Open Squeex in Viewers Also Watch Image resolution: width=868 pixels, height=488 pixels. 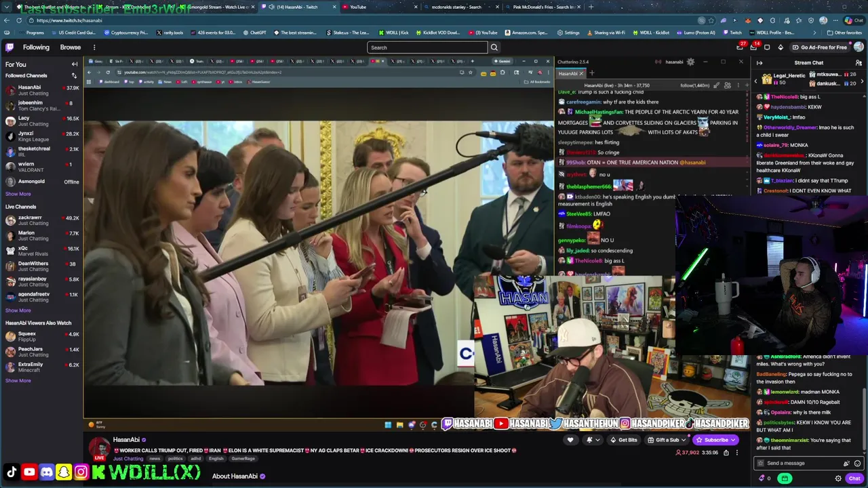(x=42, y=336)
